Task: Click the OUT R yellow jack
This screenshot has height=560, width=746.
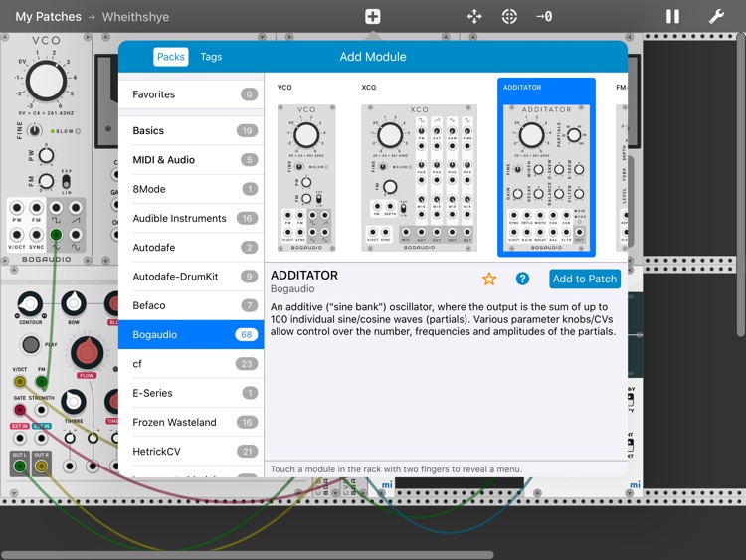Action: pyautogui.click(x=42, y=466)
